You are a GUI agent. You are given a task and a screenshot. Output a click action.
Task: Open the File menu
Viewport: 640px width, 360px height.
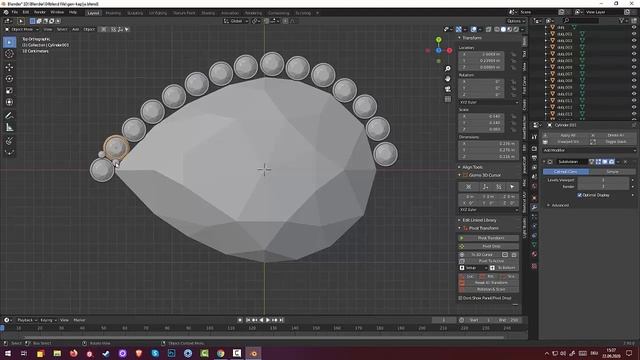(15, 12)
